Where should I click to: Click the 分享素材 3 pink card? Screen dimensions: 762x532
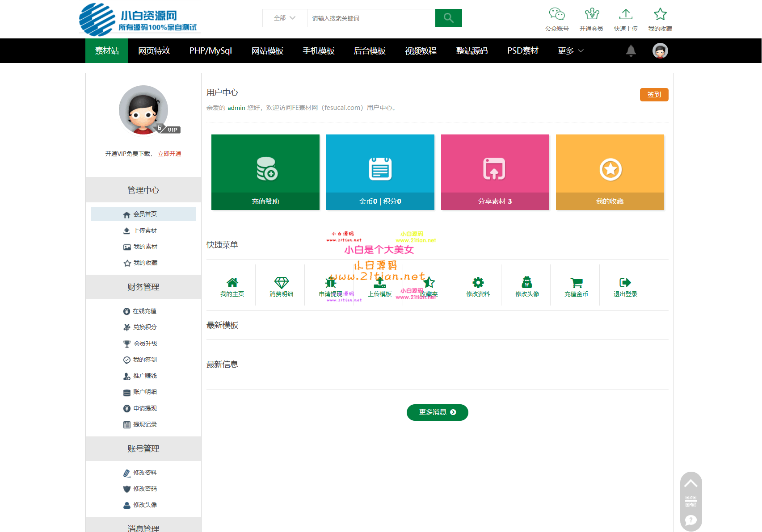click(495, 172)
